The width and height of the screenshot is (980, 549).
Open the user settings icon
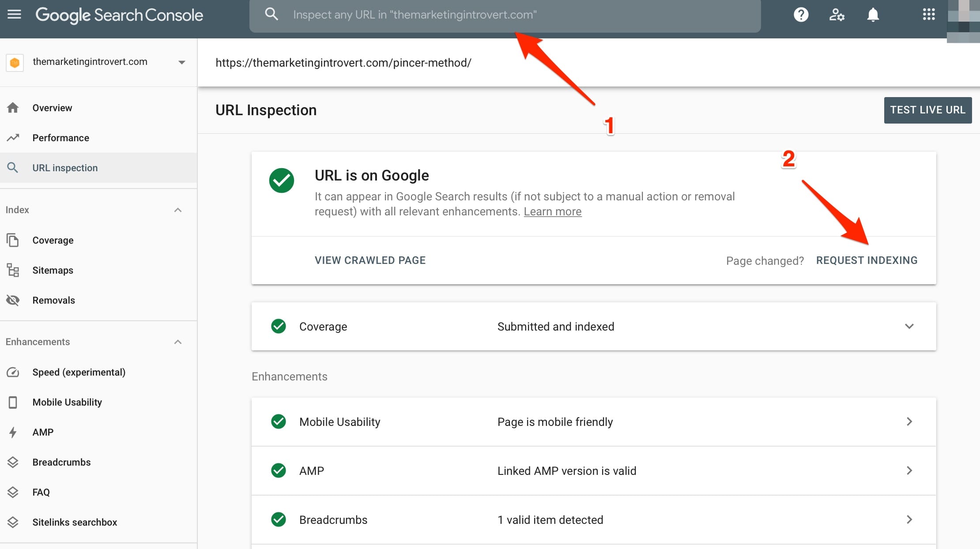[x=837, y=15]
